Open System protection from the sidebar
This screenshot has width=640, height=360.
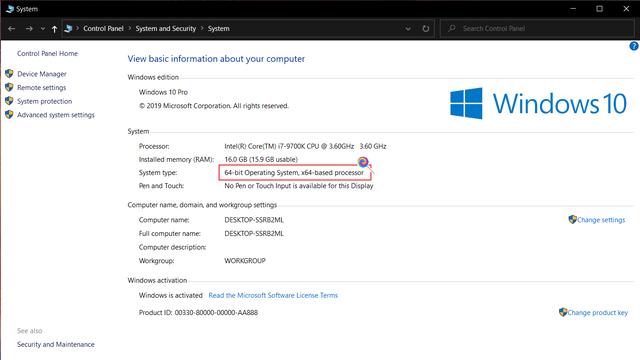[44, 101]
